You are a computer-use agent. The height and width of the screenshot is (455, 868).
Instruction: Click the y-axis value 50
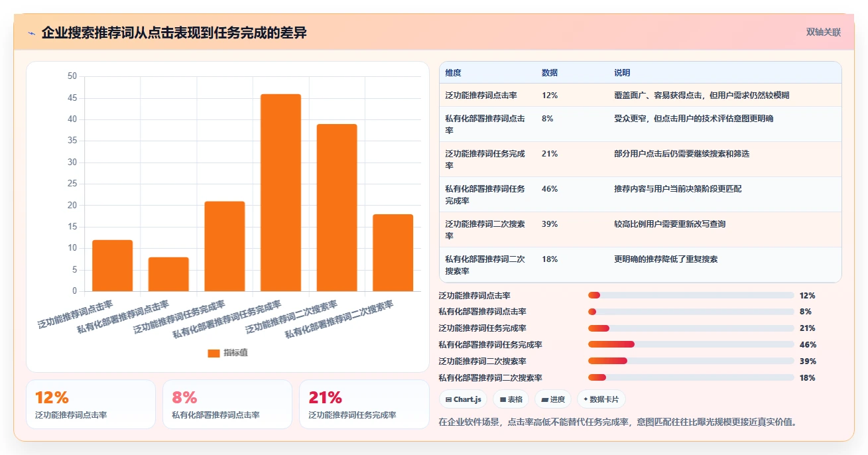(72, 76)
